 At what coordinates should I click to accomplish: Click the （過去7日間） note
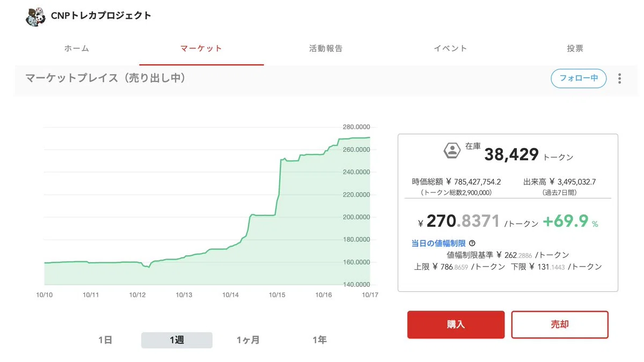tap(559, 193)
